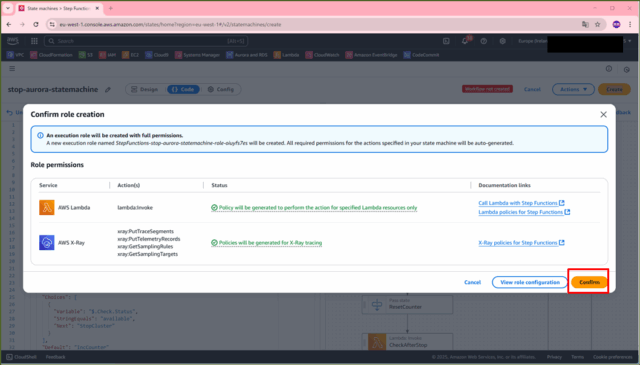The image size is (640, 365).
Task: Click the browser address bar URL
Action: [170, 24]
